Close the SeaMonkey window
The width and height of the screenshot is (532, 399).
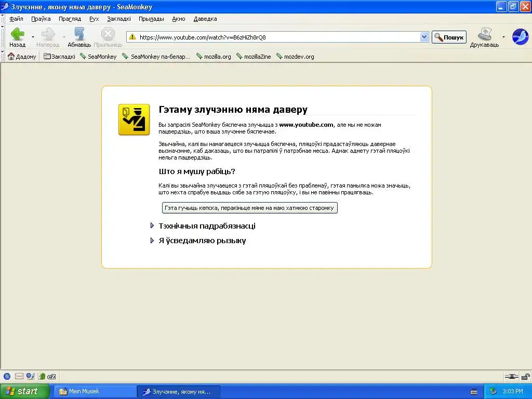point(525,6)
